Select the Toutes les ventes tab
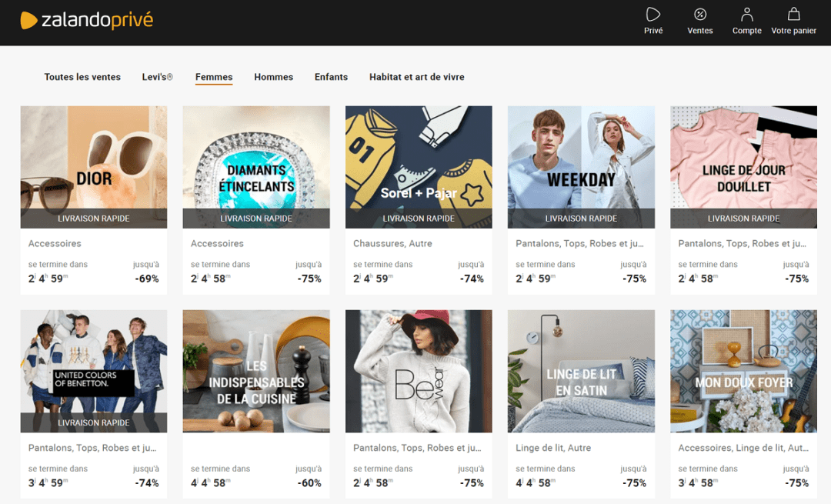This screenshot has height=504, width=831. [82, 77]
